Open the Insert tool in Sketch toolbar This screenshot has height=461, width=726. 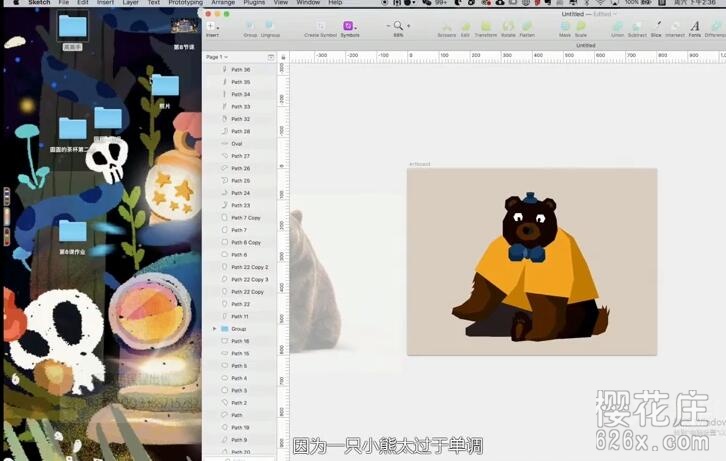[212, 27]
